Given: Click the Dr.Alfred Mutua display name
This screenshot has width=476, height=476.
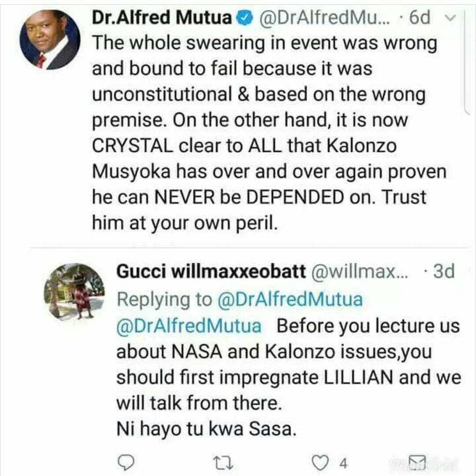Looking at the screenshot, I should (162, 18).
